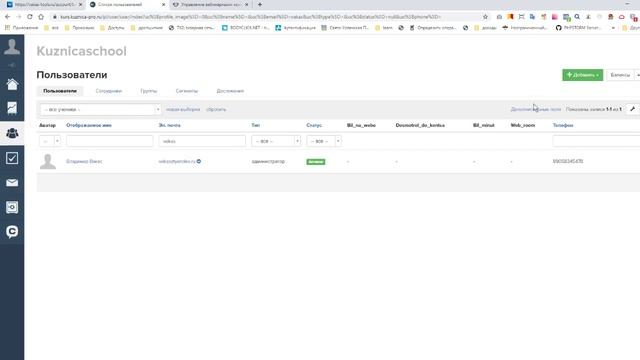Click the 'сбросить' link
640x360 pixels.
coord(216,109)
